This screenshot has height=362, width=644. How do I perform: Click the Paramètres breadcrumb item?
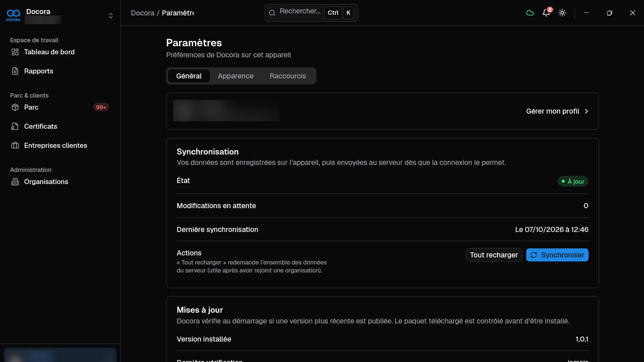click(x=178, y=13)
